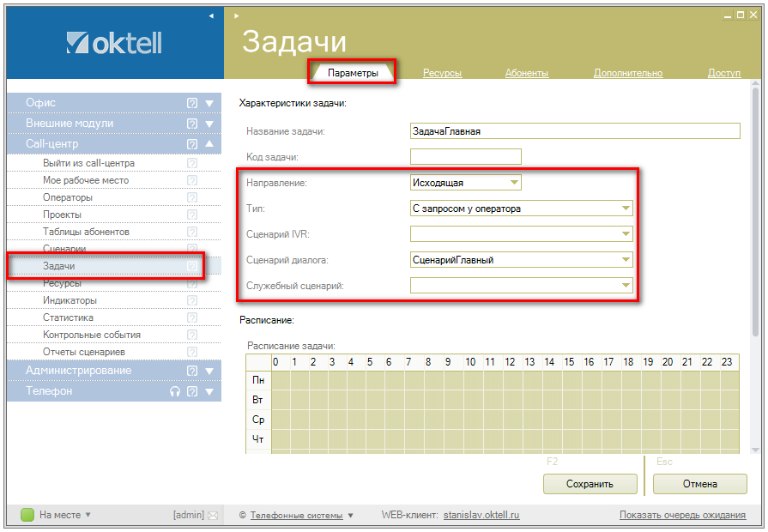Open the Направление dropdown

[514, 182]
